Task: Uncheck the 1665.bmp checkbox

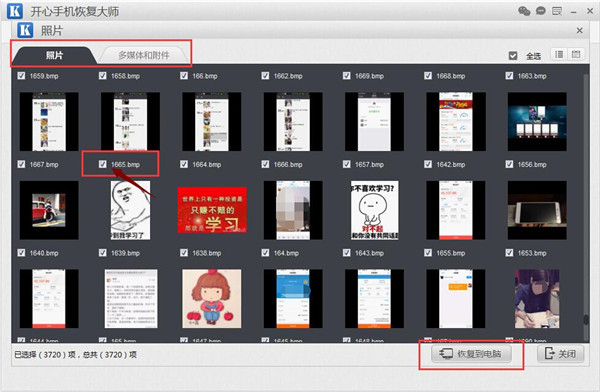Action: (x=103, y=164)
